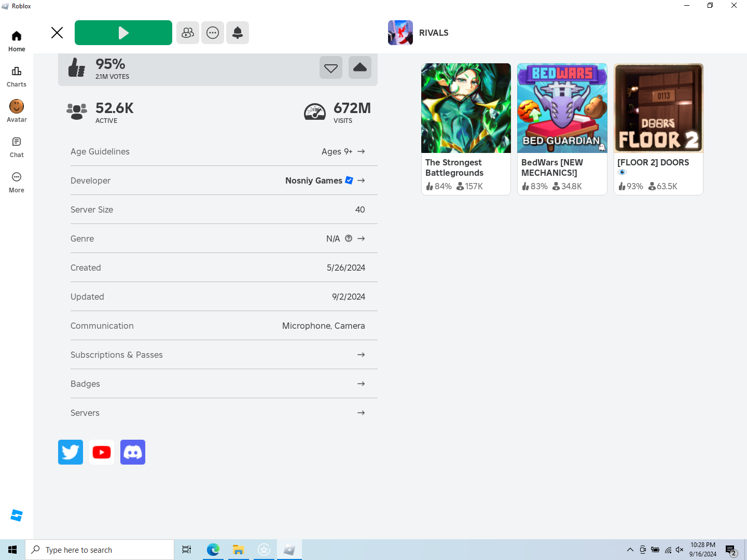747x560 pixels.
Task: Open Chat in the sidebar
Action: [x=17, y=147]
